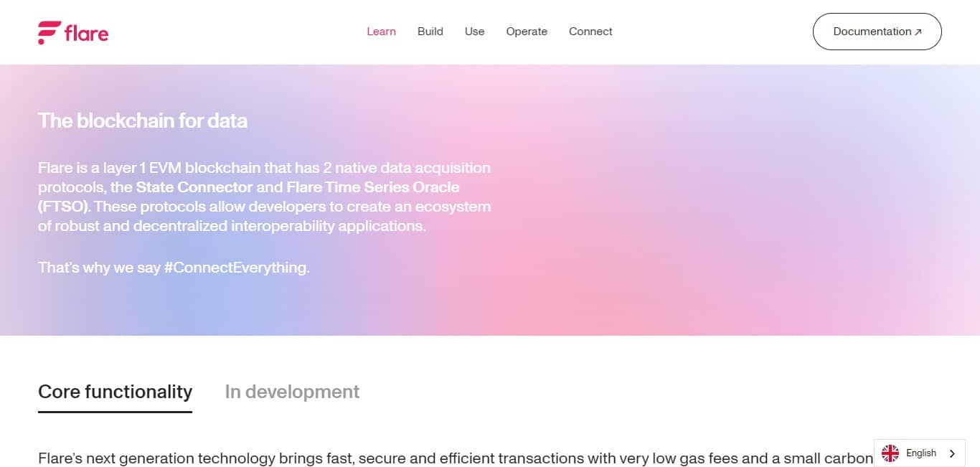Open the Connect navigation item
The height and width of the screenshot is (467, 980).
pos(590,32)
